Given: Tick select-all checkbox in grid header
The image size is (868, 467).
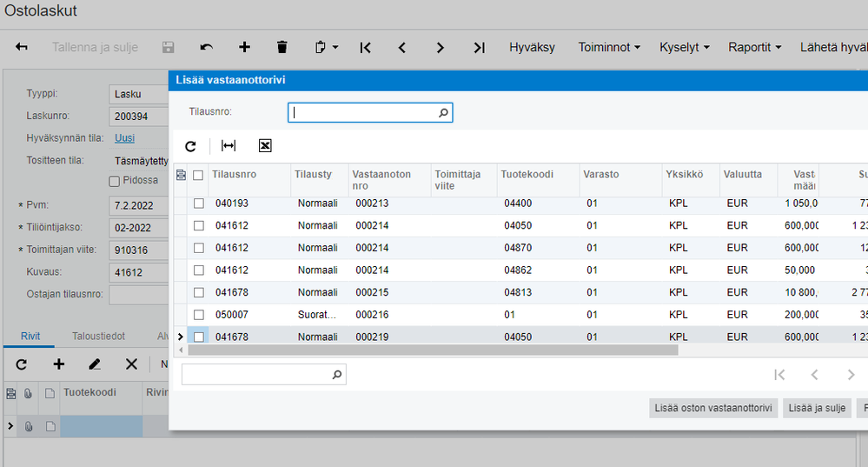Looking at the screenshot, I should pyautogui.click(x=198, y=175).
